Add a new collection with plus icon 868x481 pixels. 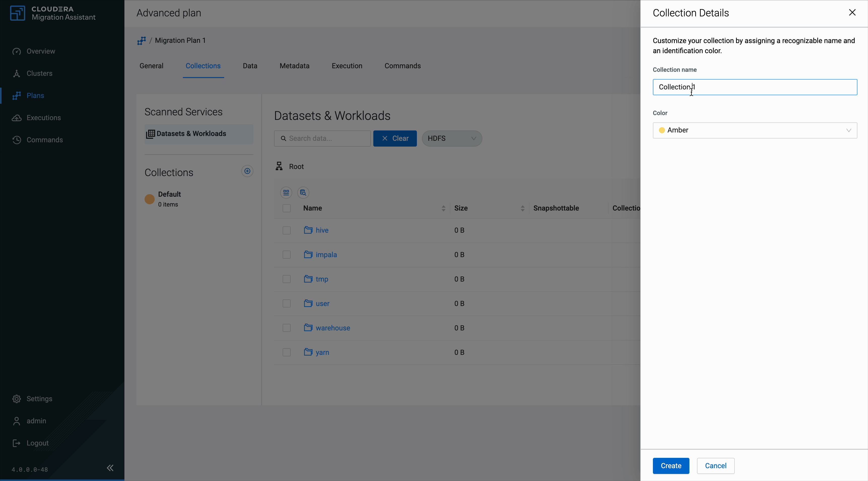[247, 171]
